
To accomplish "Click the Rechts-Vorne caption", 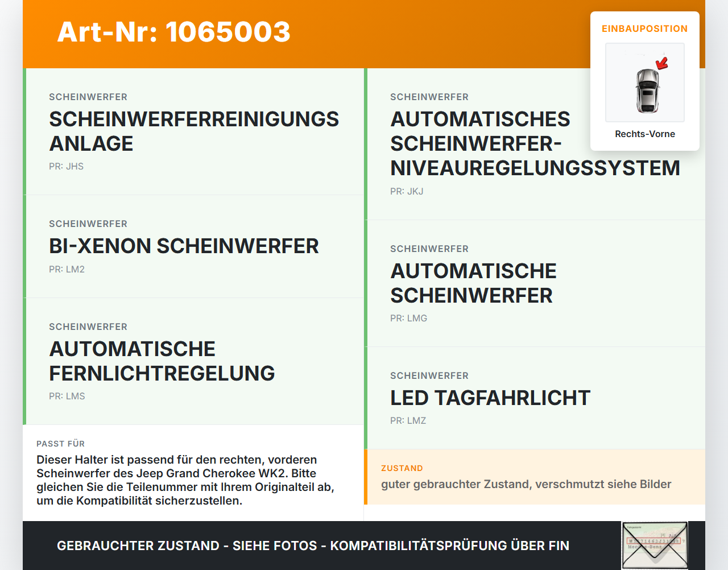I will click(x=645, y=134).
